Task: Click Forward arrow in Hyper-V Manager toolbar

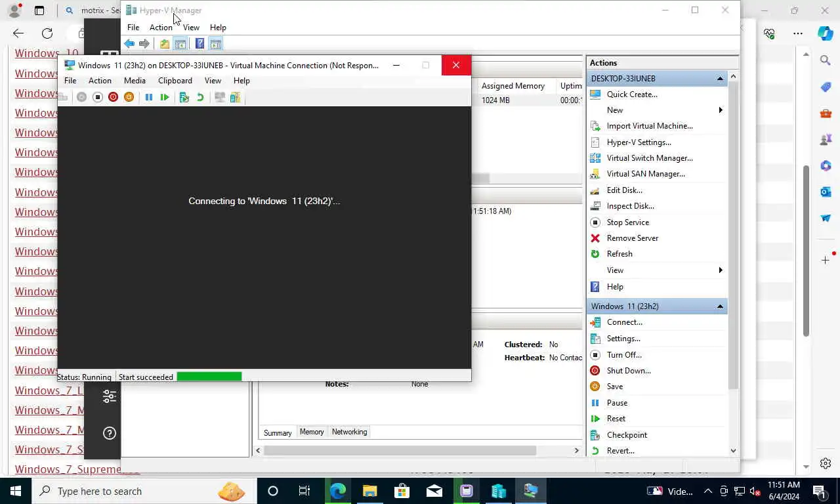Action: 144,44
